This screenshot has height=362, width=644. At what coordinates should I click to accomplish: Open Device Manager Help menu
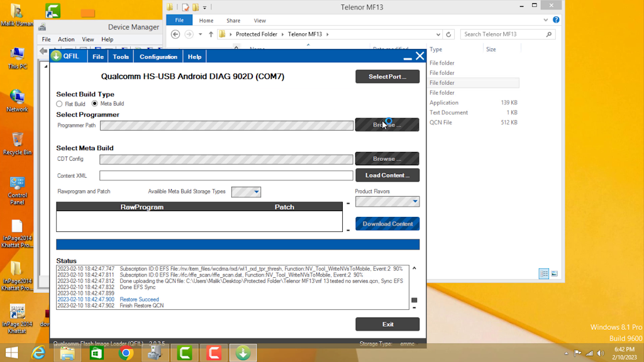coord(107,40)
